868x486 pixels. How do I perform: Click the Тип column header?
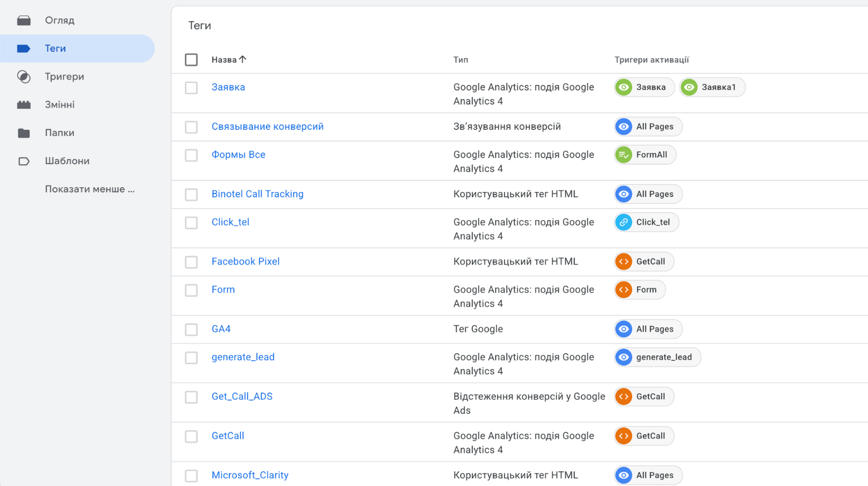tap(461, 60)
